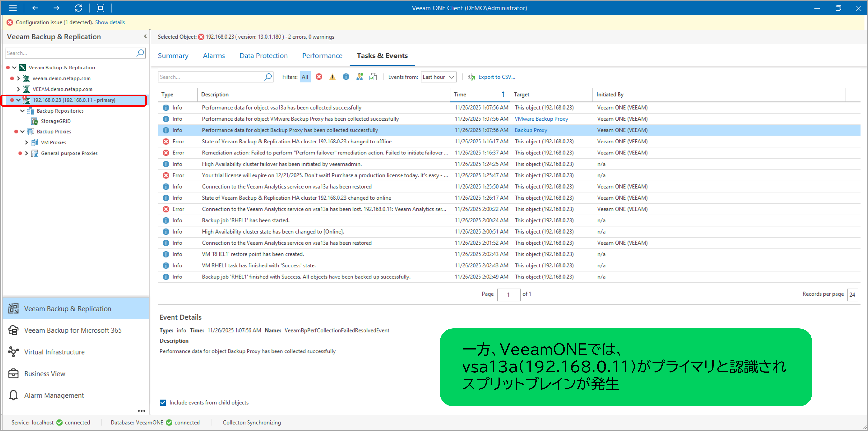This screenshot has height=431, width=868.
Task: Collapse the Backup Repositories node
Action: (x=22, y=111)
